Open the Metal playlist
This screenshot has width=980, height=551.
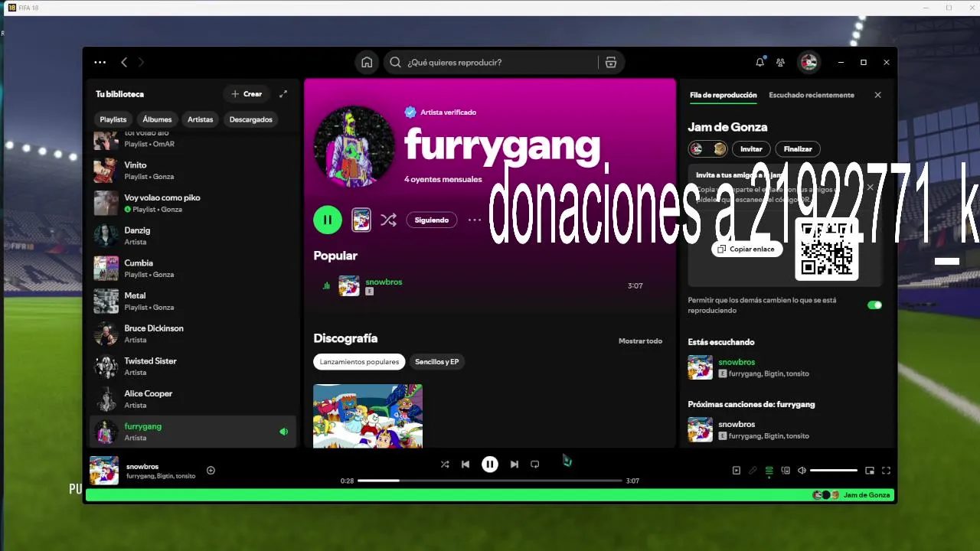(193, 301)
